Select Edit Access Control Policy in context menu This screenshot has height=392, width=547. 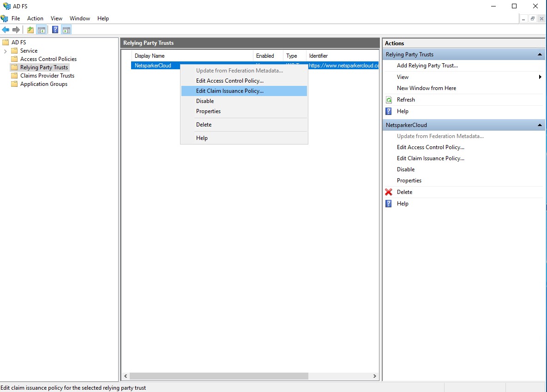point(230,81)
